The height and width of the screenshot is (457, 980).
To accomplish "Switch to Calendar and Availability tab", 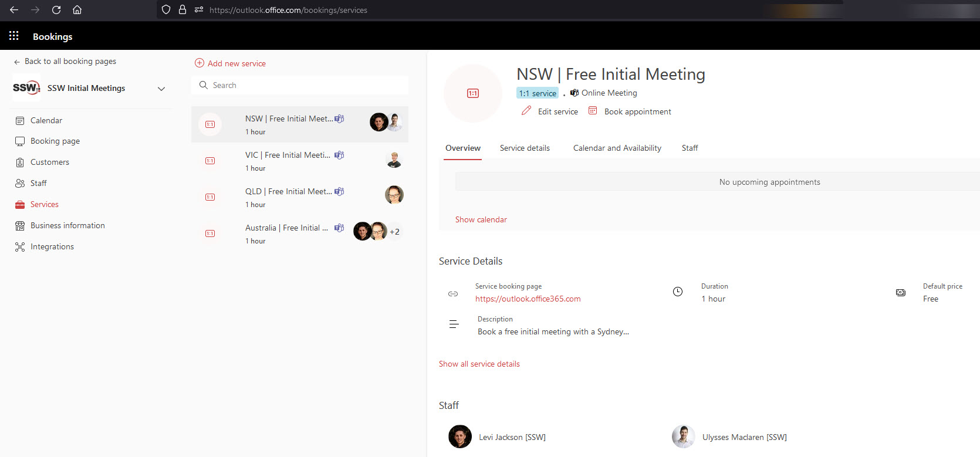I will pos(617,148).
